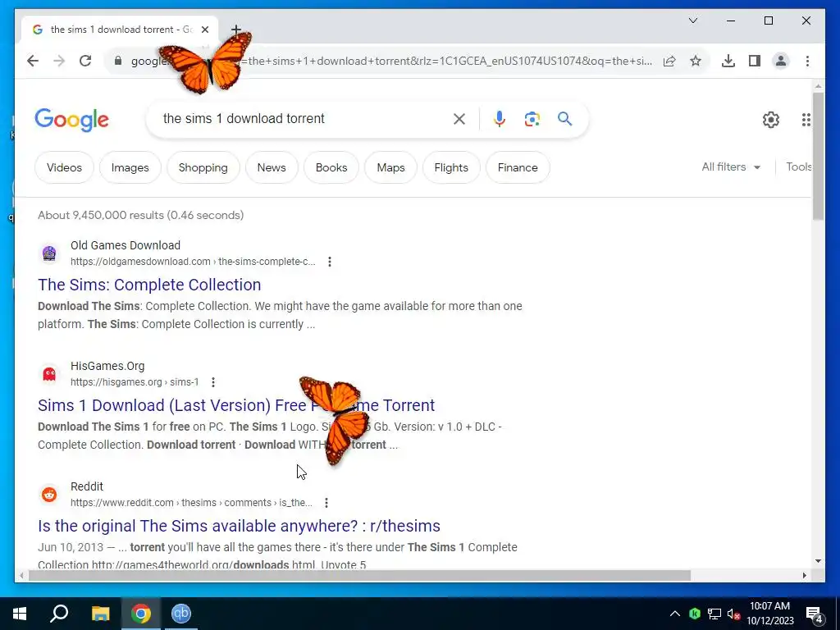Viewport: 840px width, 630px height.
Task: Open the Chrome profile avatar
Action: [781, 61]
